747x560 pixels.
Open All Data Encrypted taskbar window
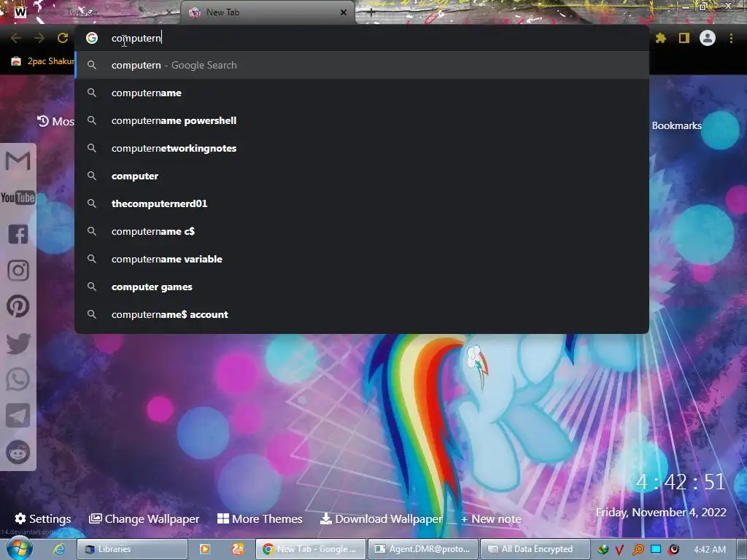535,549
